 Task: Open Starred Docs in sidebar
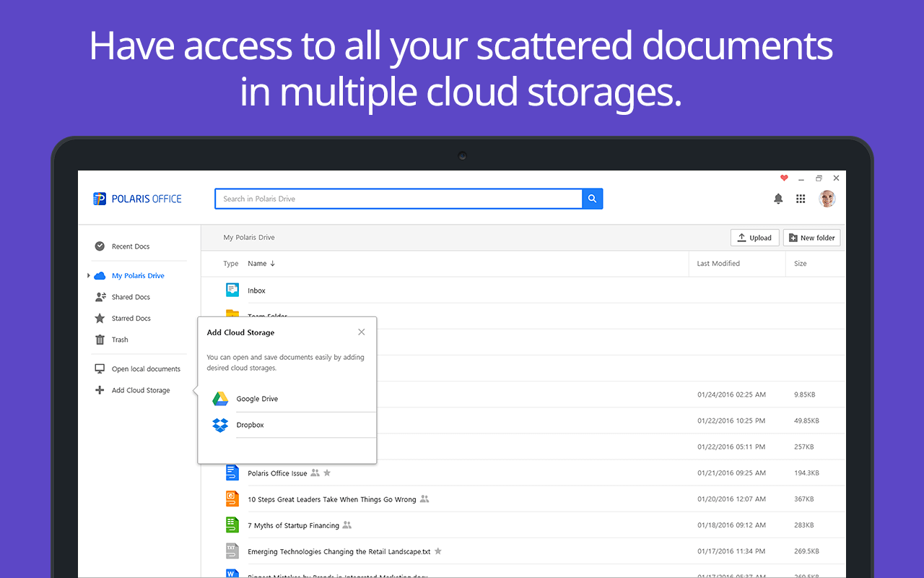(131, 318)
